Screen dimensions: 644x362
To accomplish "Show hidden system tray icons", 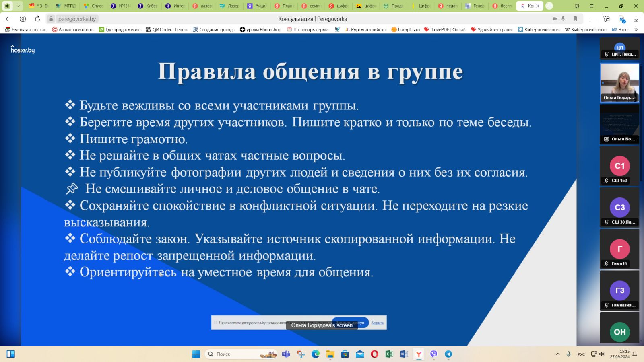I will pos(557,354).
